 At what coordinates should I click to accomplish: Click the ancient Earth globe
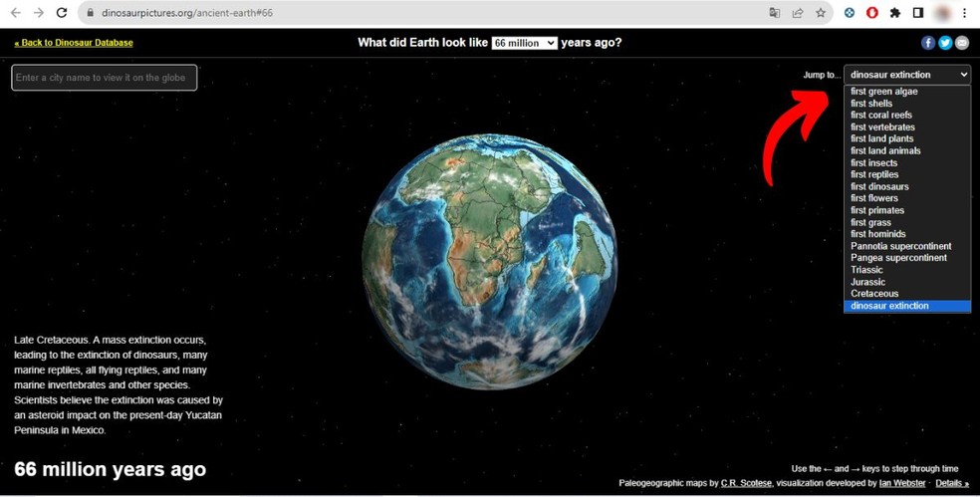[489, 261]
